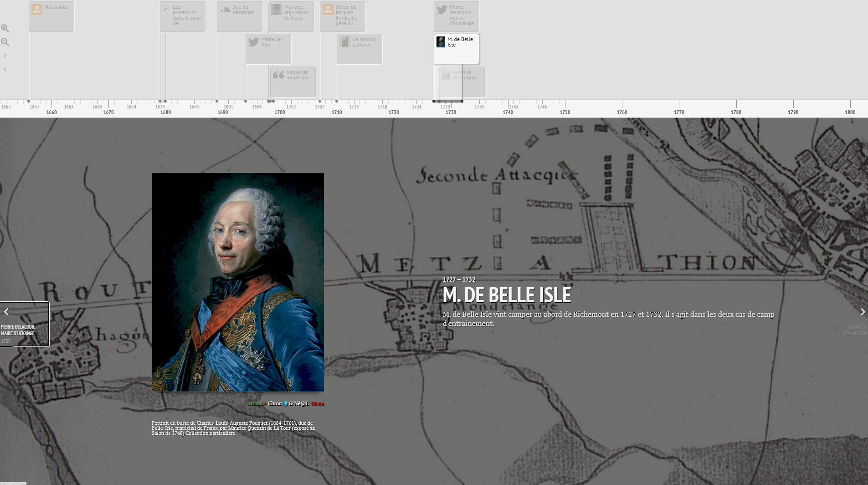Viewport: 868px width, 485px height.
Task: Select the Twitter icon on the Maire du Roy card
Action: tap(254, 42)
